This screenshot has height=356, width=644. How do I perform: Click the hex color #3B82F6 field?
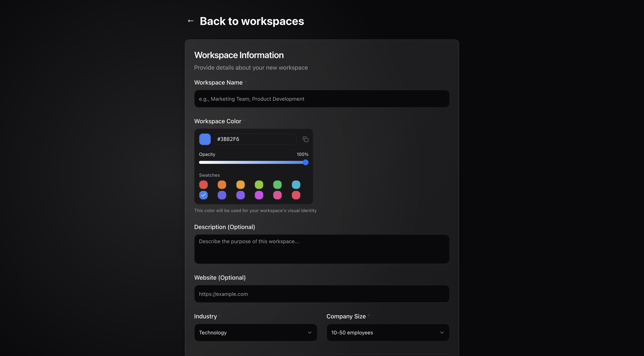coord(255,139)
